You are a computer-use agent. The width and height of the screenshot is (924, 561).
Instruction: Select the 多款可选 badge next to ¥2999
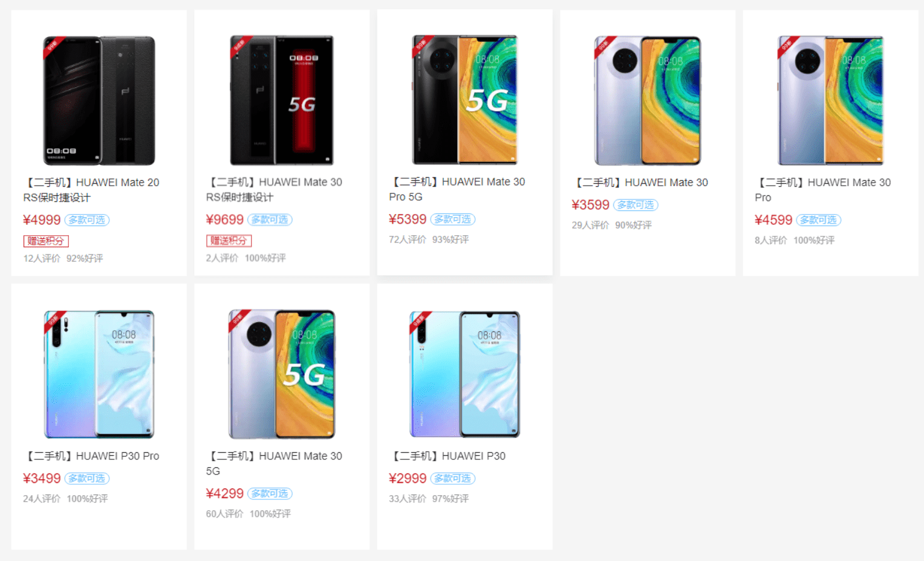(453, 478)
